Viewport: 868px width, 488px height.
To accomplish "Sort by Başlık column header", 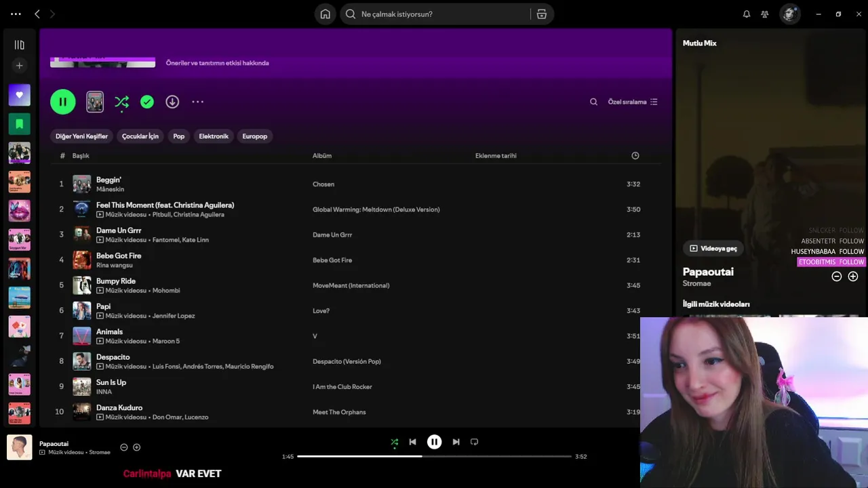I will 81,156.
